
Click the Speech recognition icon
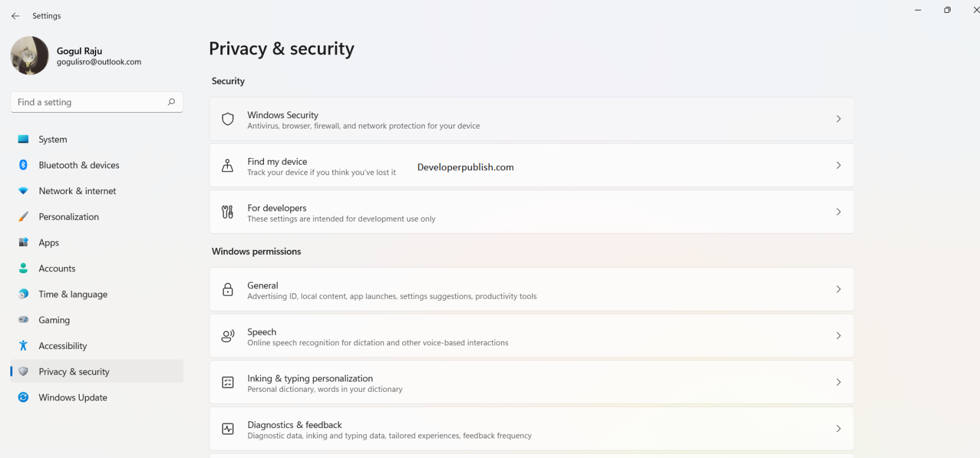click(x=228, y=336)
